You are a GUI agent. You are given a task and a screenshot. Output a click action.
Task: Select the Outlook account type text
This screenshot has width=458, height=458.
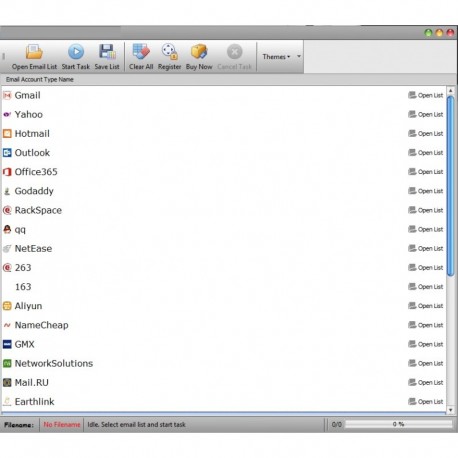coord(32,153)
